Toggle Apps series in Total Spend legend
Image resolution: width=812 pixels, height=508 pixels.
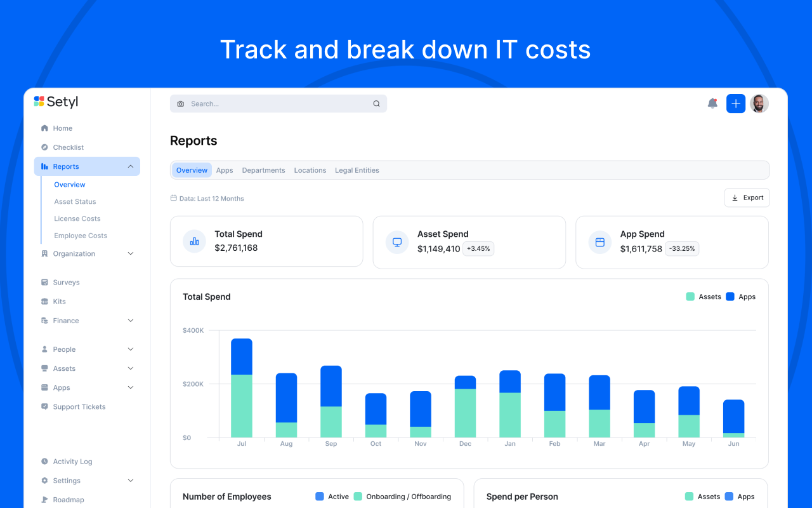741,297
